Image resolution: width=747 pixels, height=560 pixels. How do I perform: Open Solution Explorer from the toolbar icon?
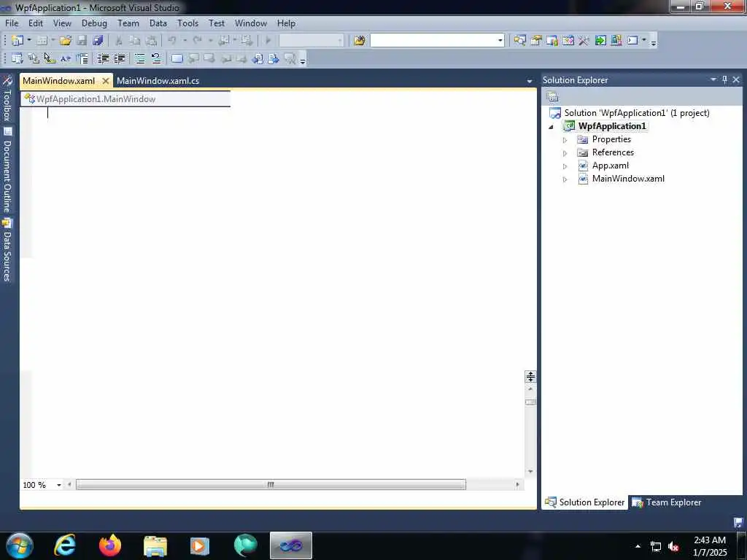click(519, 41)
